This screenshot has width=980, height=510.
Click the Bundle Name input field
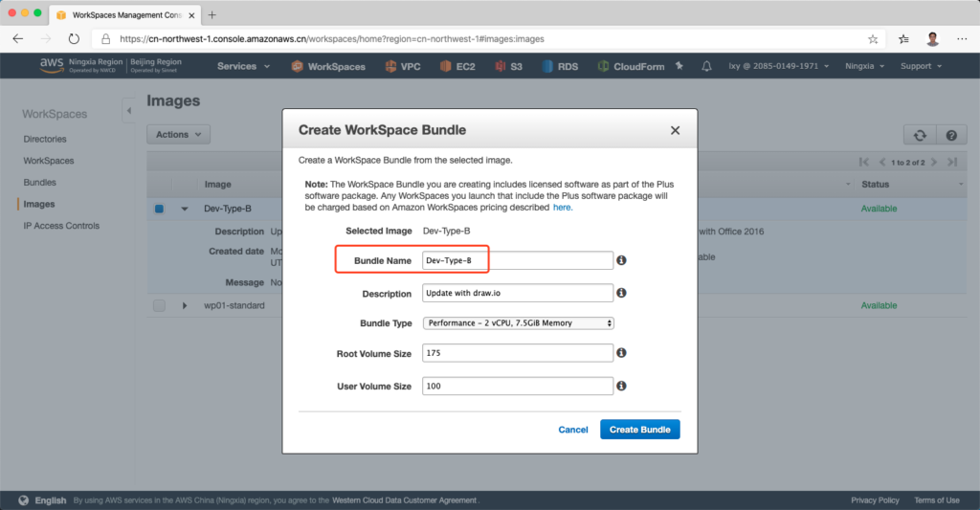click(517, 260)
